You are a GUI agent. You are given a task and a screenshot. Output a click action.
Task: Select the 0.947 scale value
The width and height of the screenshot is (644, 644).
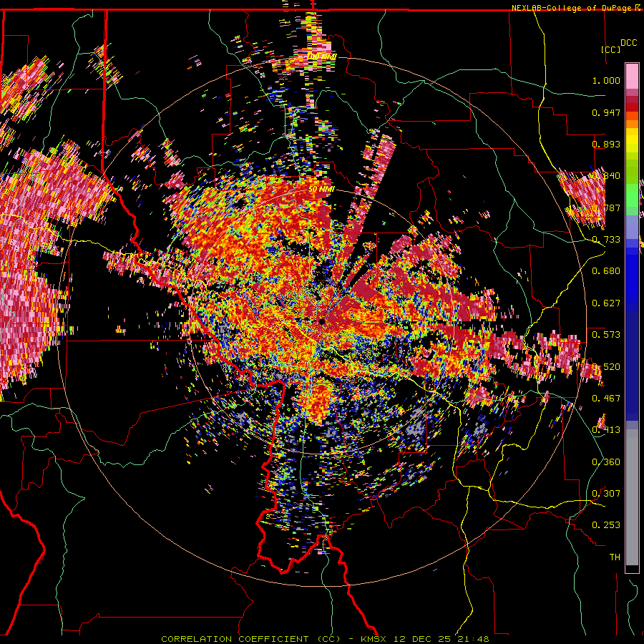pyautogui.click(x=606, y=112)
